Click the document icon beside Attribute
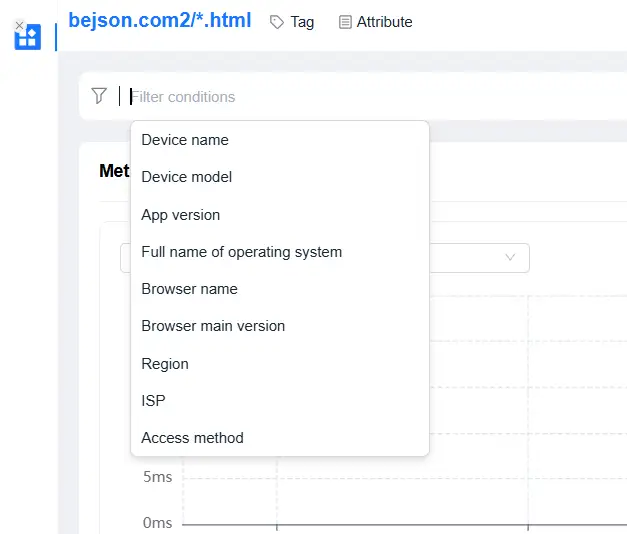The height and width of the screenshot is (534, 627). (x=345, y=22)
